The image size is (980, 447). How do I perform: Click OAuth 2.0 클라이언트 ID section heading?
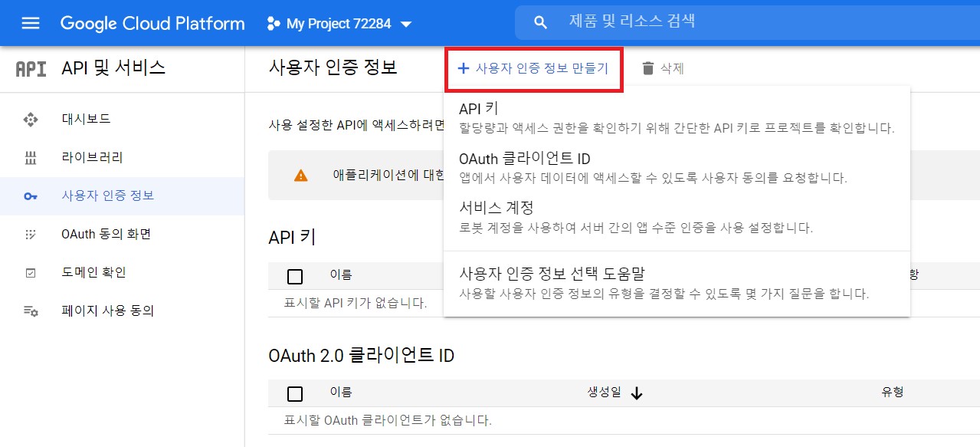coord(362,355)
